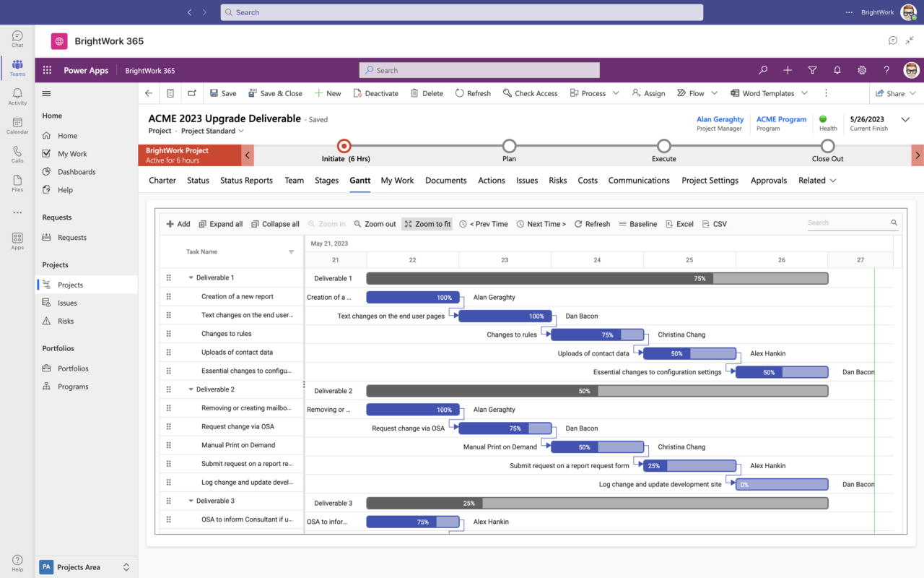Zoom out on the Gantt timeline

375,224
